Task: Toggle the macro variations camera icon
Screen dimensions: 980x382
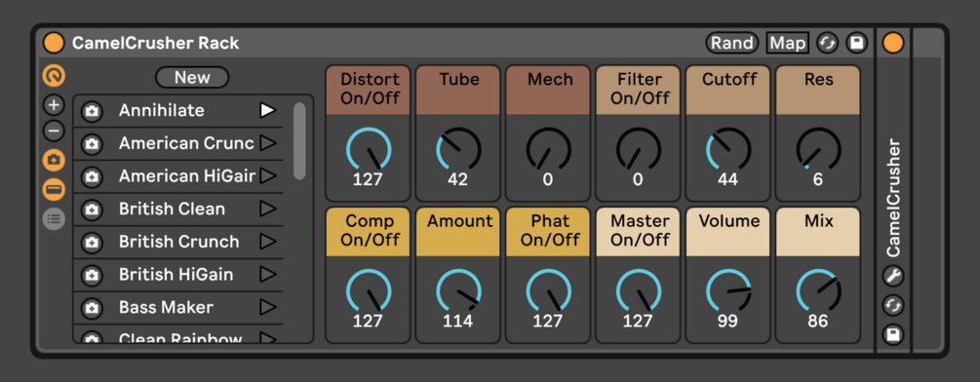Action: [54, 161]
